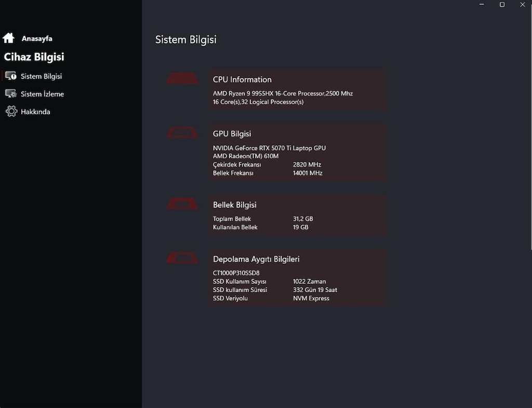Select the Depolama Aygıtı Bilgileri heading
532x408 pixels.
pos(256,259)
